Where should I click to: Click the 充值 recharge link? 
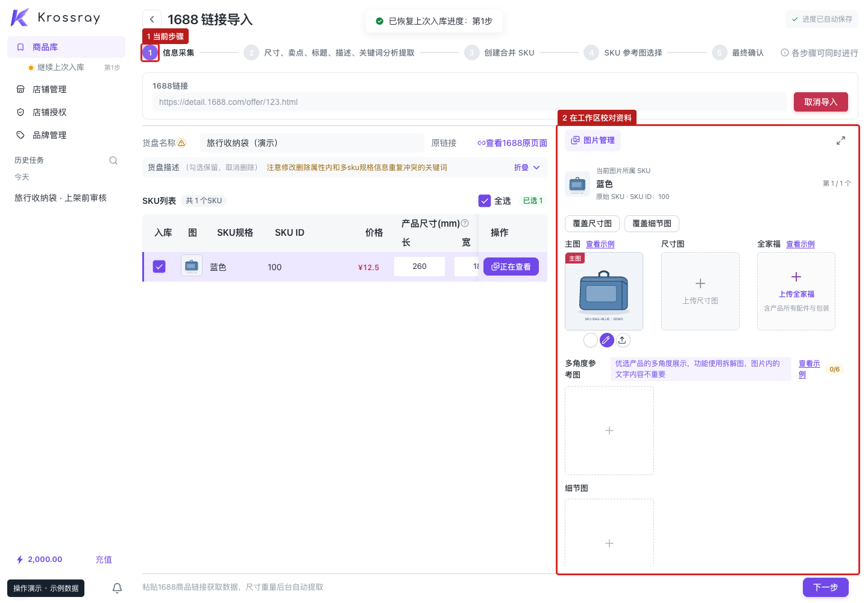click(104, 560)
